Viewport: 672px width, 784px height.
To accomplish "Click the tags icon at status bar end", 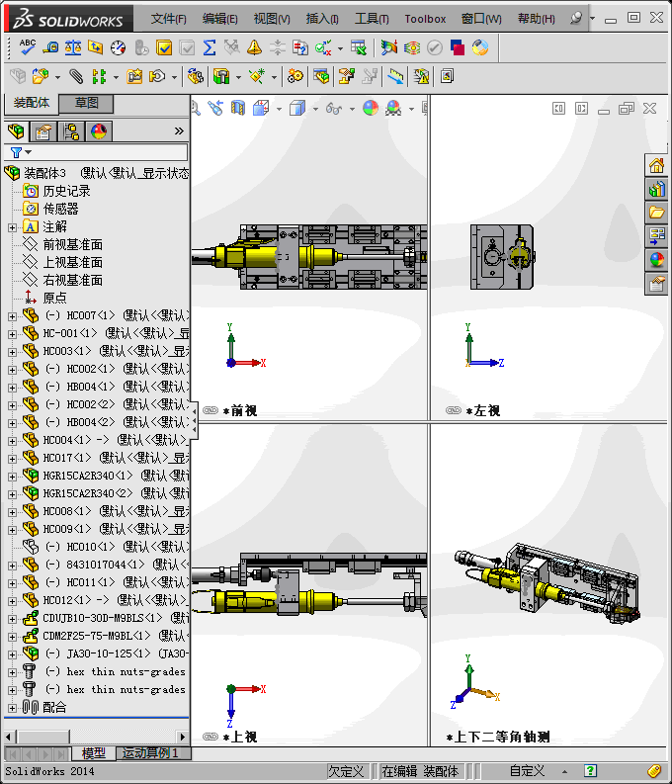I will [654, 770].
